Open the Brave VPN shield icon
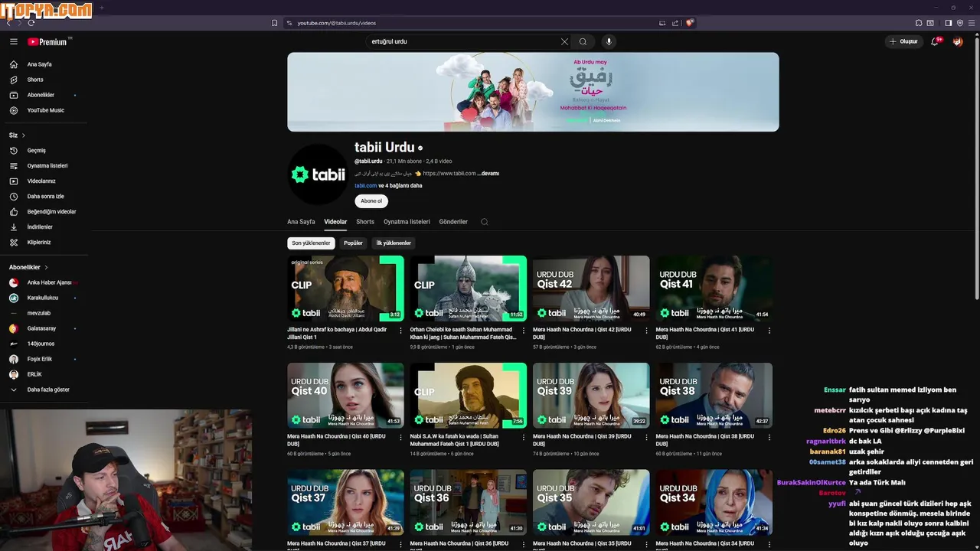Viewport: 980px width, 551px height. pos(960,23)
